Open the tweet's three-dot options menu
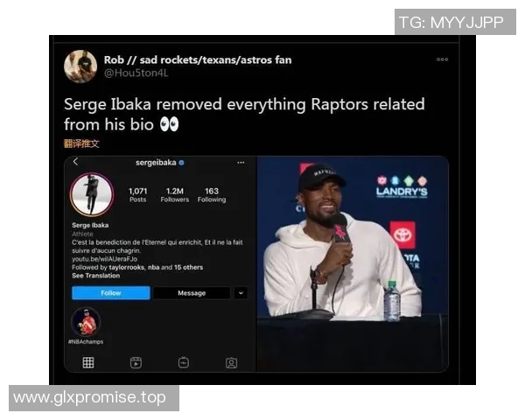The height and width of the screenshot is (420, 525). point(442,59)
